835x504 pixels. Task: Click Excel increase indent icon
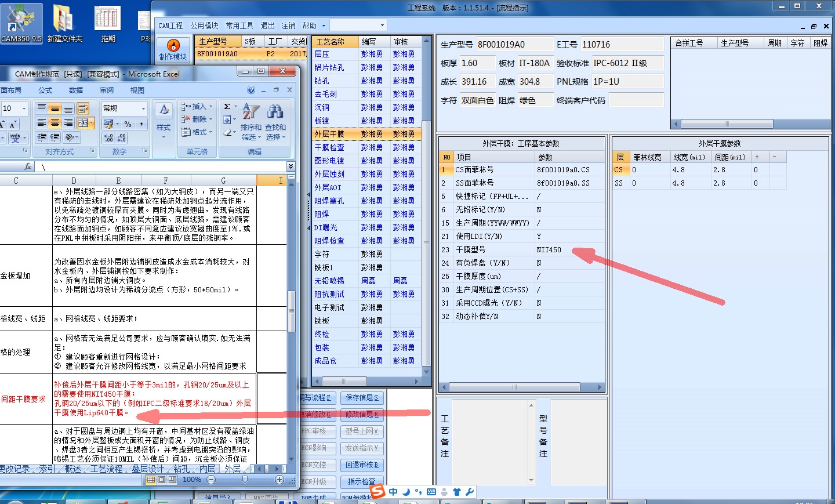[x=55, y=137]
